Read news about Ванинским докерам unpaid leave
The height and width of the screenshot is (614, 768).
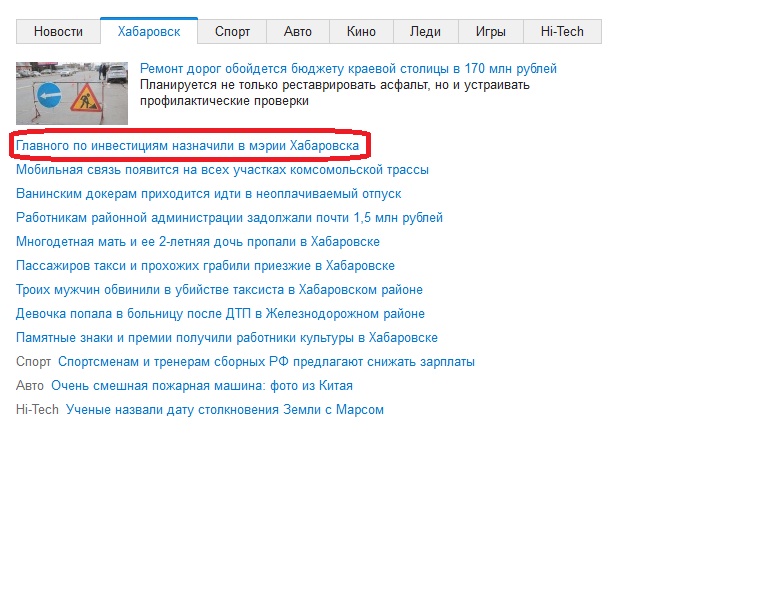coord(209,193)
